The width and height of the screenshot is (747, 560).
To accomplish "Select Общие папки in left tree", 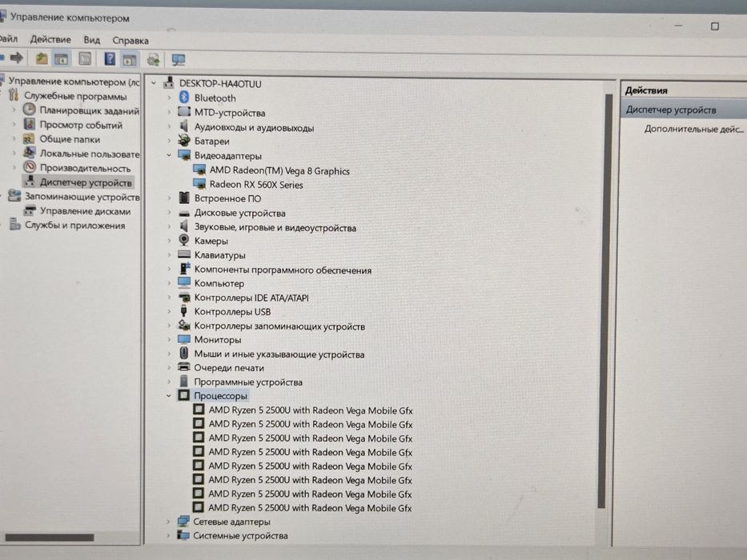I will tap(70, 139).
